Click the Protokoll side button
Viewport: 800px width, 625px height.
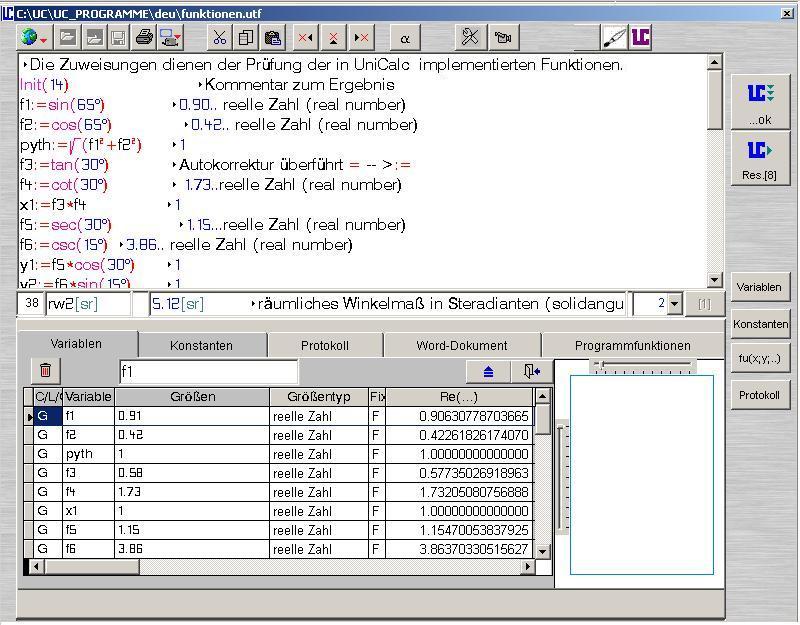pos(760,395)
